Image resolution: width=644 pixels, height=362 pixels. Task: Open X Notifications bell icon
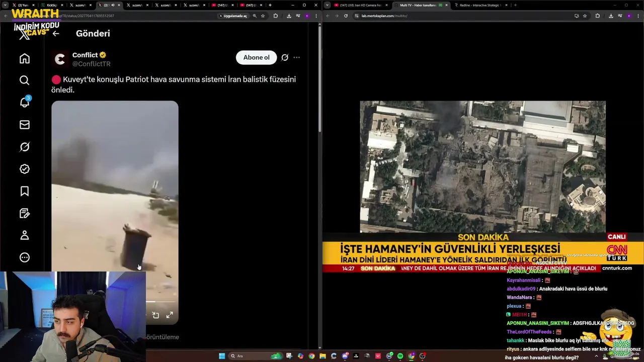click(x=25, y=102)
